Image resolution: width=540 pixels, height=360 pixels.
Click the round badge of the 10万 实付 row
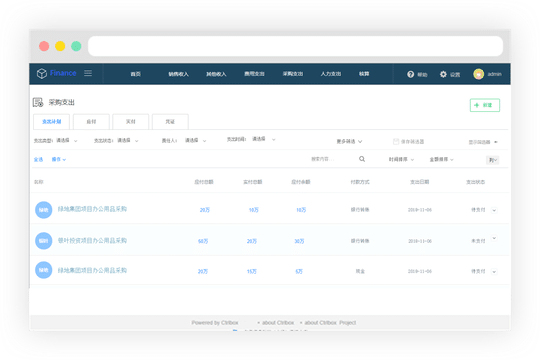pyautogui.click(x=44, y=210)
